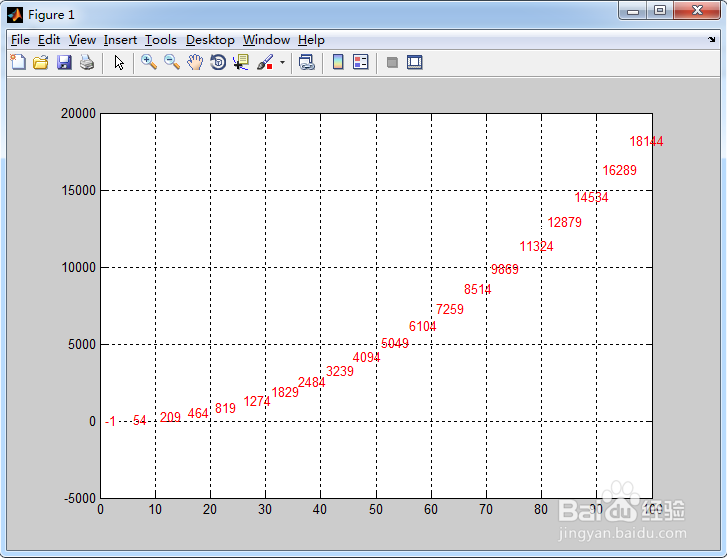
Task: Click the Show Plot Tools and Dock icon
Action: pyautogui.click(x=415, y=62)
